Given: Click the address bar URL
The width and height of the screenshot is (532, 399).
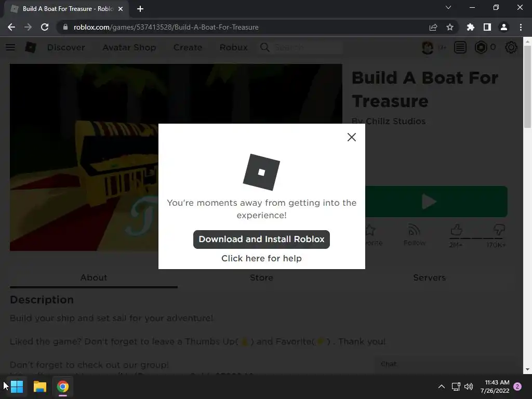Looking at the screenshot, I should click(166, 27).
